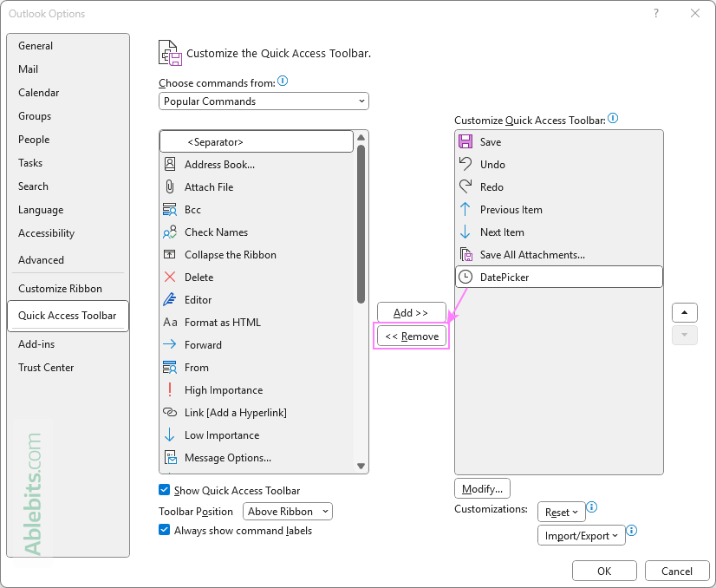This screenshot has height=588, width=716.
Task: Toggle Always show command labels checkbox
Action: (165, 530)
